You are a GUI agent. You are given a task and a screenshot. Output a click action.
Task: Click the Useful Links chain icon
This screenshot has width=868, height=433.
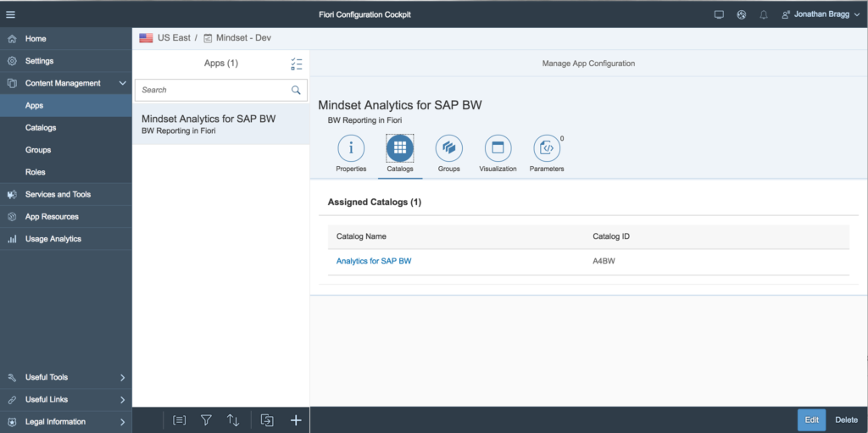click(12, 399)
